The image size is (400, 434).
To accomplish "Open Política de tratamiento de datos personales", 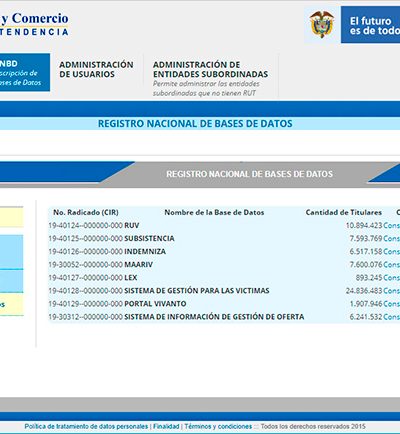I will [x=86, y=426].
